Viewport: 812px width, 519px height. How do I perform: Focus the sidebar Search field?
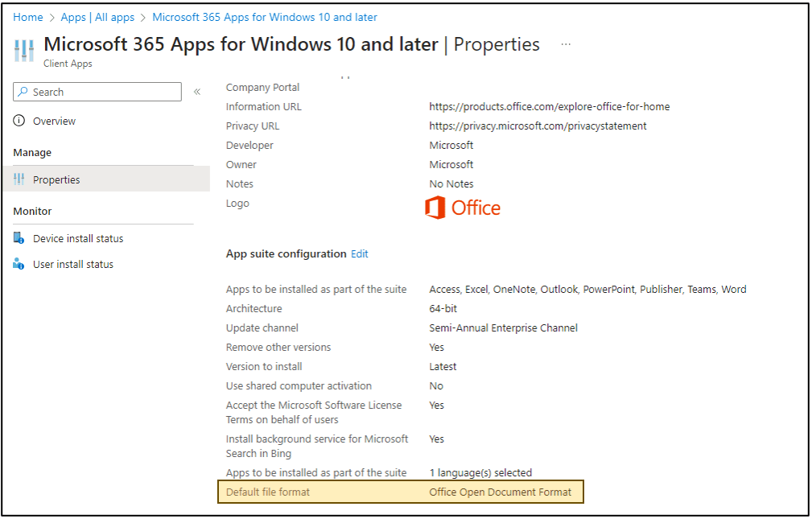[97, 92]
